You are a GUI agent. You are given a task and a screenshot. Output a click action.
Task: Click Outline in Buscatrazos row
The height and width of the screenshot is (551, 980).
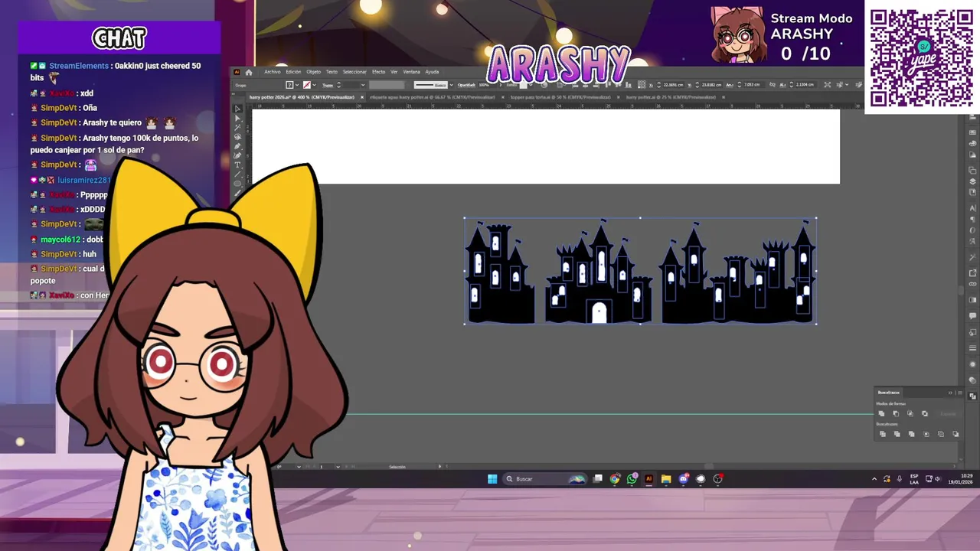click(x=941, y=434)
